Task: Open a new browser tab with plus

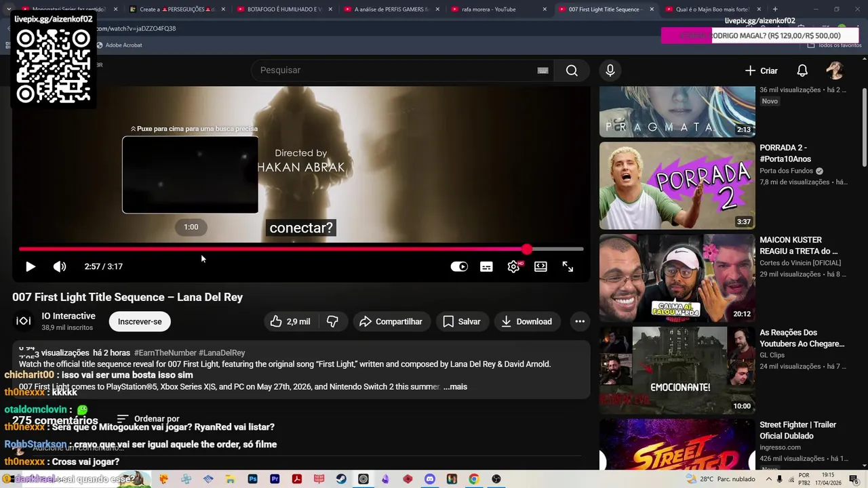Action: pyautogui.click(x=775, y=9)
